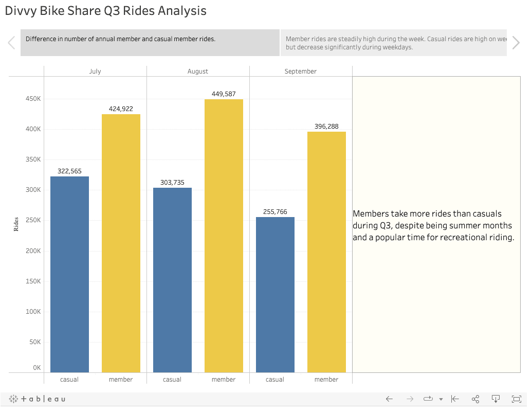Enter full screen with the fullscreen icon
This screenshot has height=412, width=532.
(517, 399)
